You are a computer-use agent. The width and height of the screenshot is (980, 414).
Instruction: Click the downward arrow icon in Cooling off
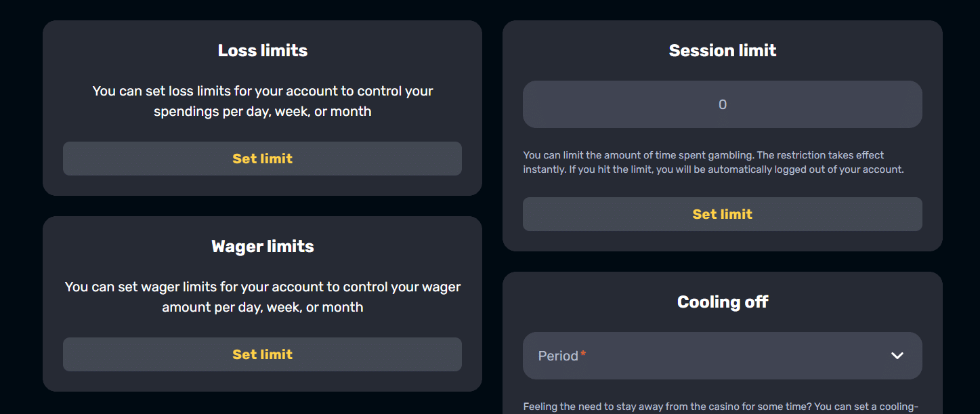(x=897, y=355)
